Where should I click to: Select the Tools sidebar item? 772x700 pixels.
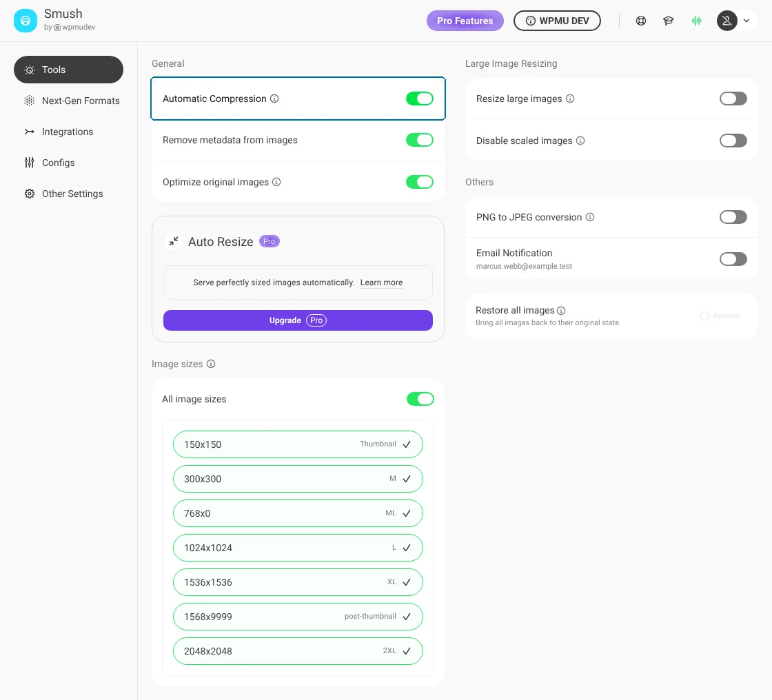[x=68, y=70]
